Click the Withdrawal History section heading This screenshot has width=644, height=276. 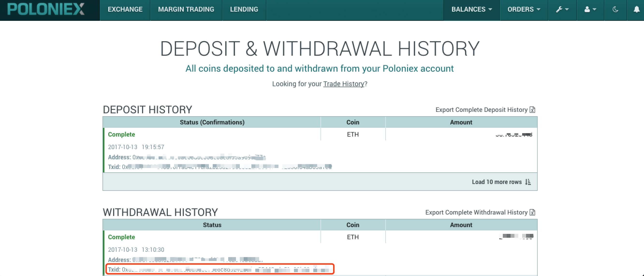[x=160, y=212]
